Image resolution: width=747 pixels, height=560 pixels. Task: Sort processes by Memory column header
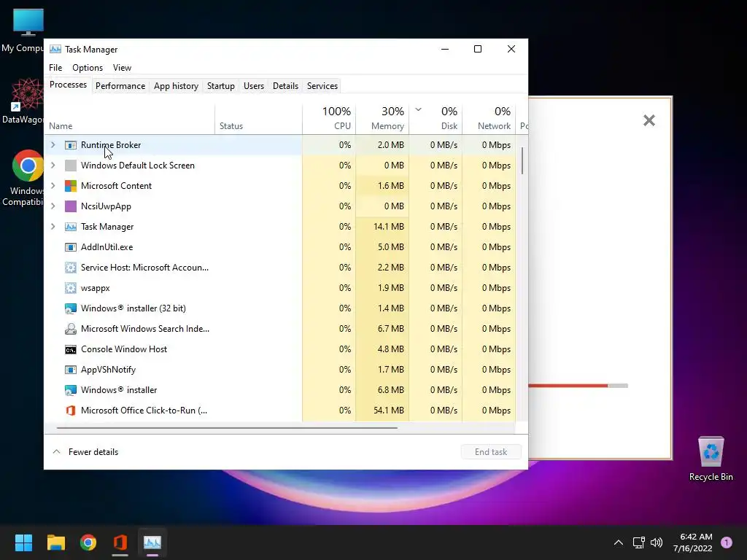pyautogui.click(x=382, y=117)
